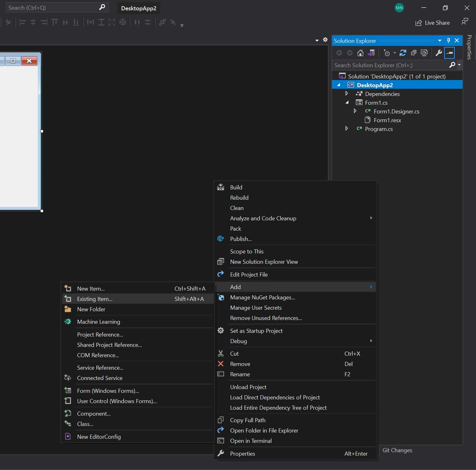Viewport: 476px width, 470px height.
Task: Click the Solution Explorer search magnifier icon
Action: pyautogui.click(x=452, y=65)
